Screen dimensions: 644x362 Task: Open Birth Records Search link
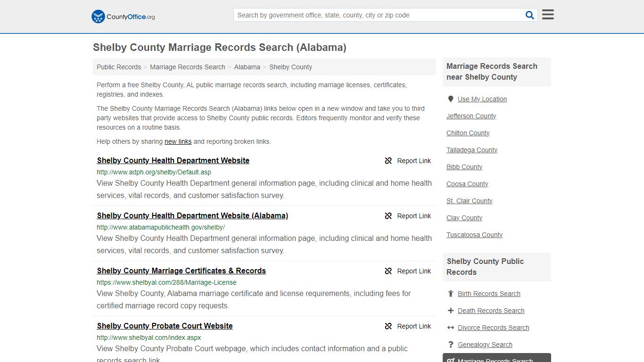point(489,294)
